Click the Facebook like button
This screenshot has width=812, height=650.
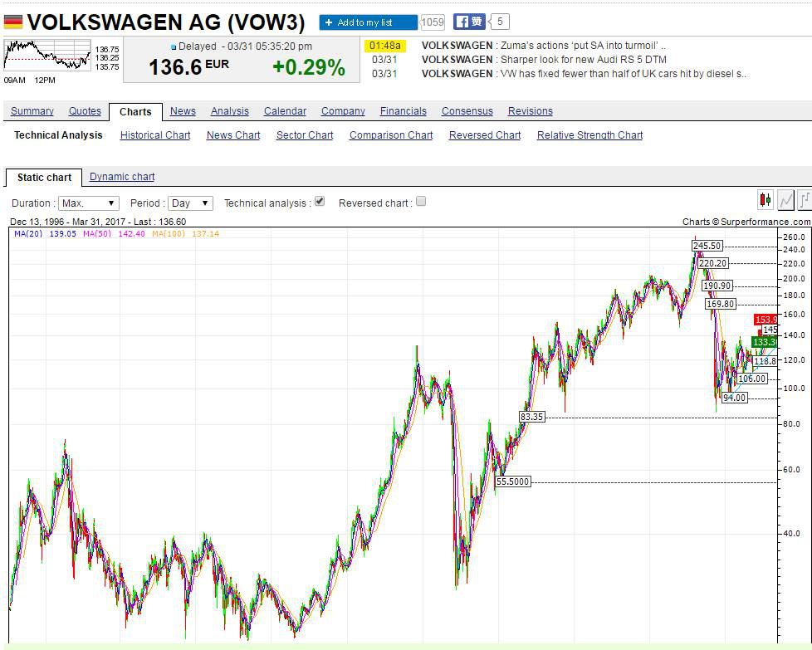469,22
